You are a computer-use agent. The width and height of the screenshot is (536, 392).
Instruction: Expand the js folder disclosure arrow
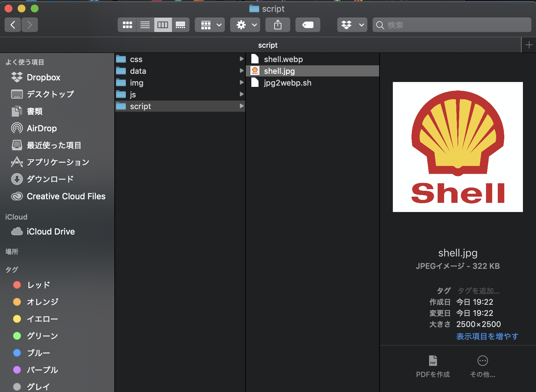click(242, 94)
